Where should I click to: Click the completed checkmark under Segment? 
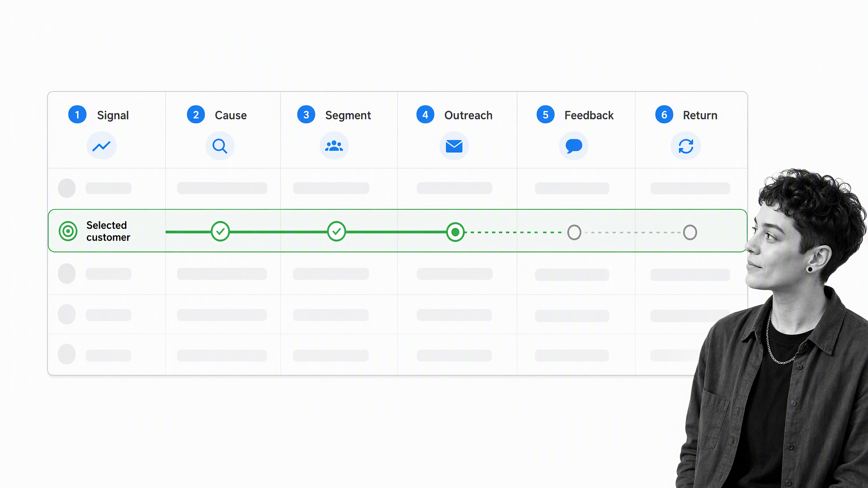pos(337,231)
